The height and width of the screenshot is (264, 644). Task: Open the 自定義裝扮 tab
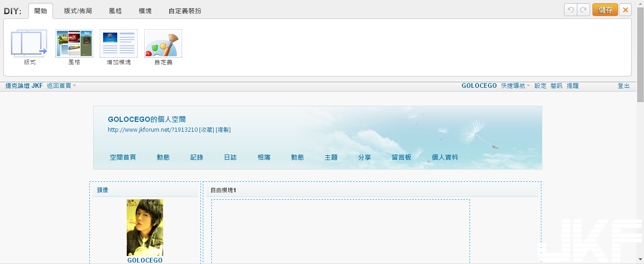pos(185,10)
